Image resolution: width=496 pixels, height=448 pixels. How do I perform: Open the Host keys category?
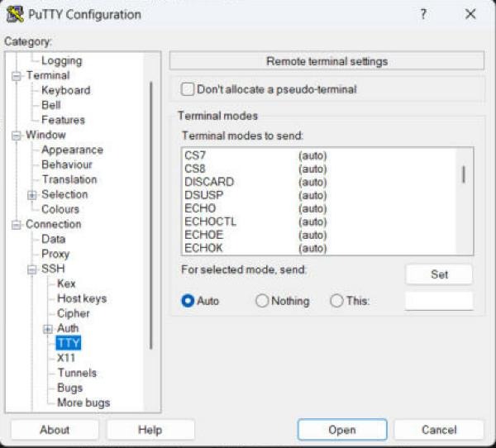(82, 298)
